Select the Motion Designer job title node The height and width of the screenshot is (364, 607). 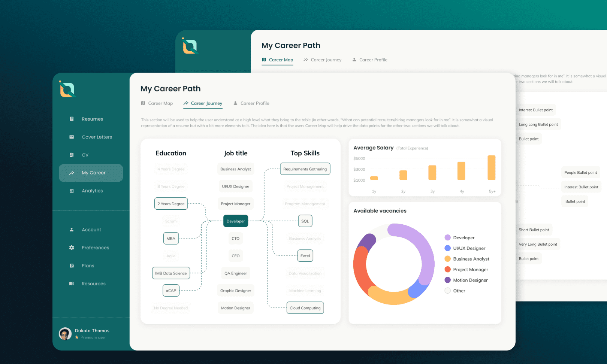[x=236, y=308]
